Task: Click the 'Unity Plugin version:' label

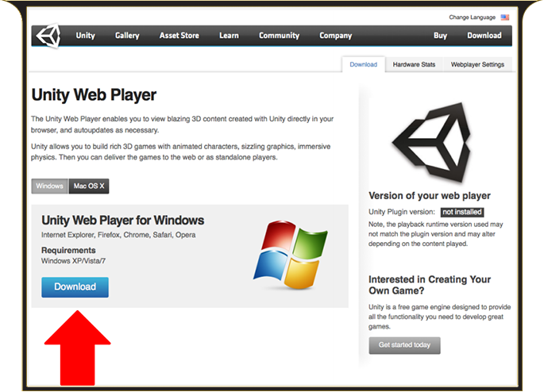Action: coord(402,212)
